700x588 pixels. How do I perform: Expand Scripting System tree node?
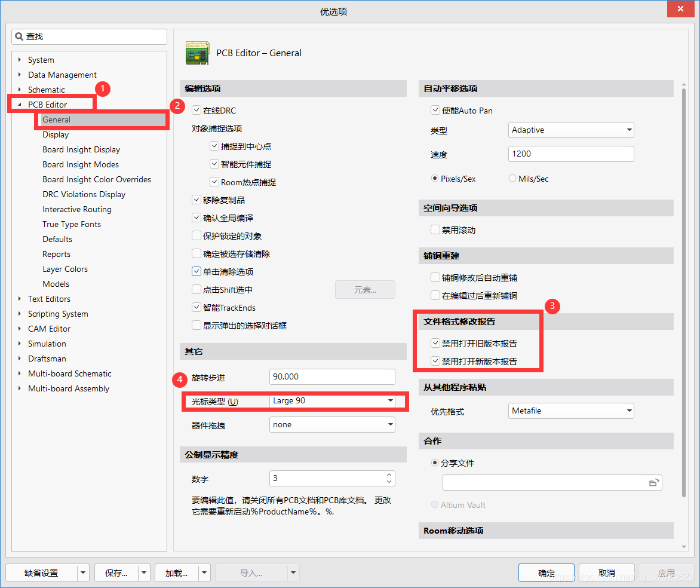pos(19,314)
